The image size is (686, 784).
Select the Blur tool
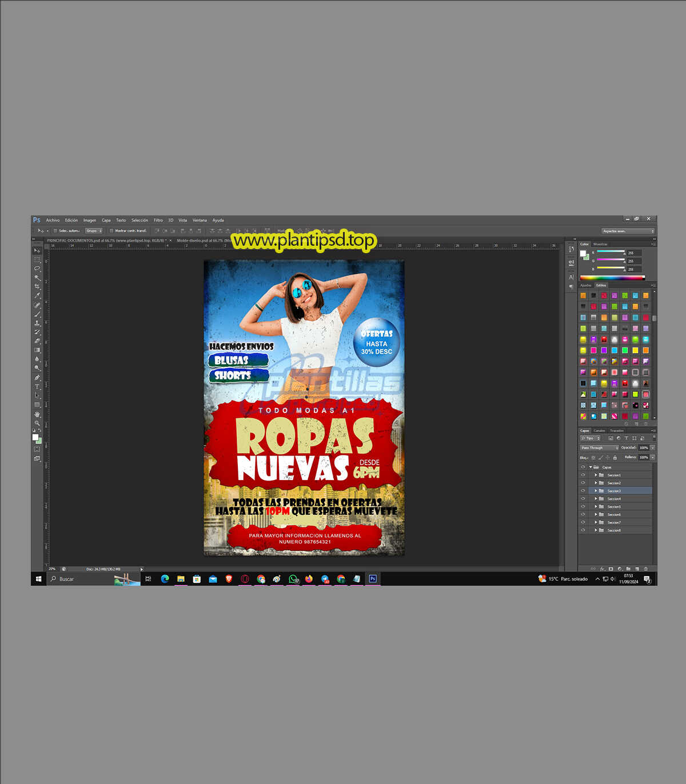(37, 359)
